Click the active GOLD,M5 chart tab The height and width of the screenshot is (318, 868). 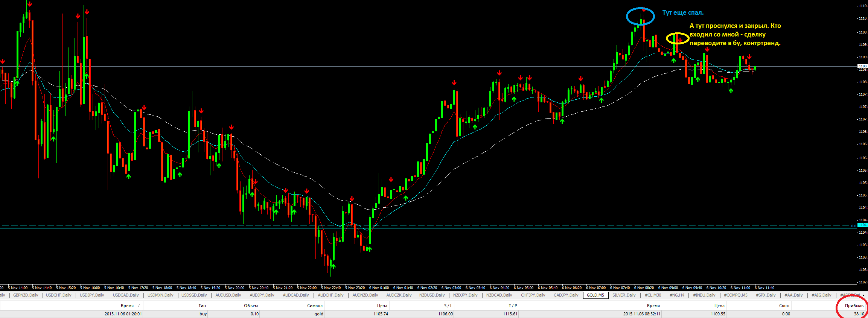(x=595, y=295)
